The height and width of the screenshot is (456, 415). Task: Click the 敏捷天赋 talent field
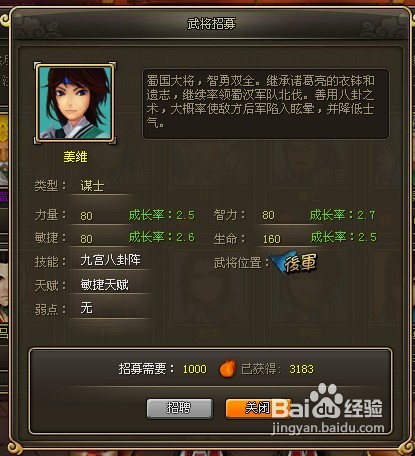tap(111, 285)
